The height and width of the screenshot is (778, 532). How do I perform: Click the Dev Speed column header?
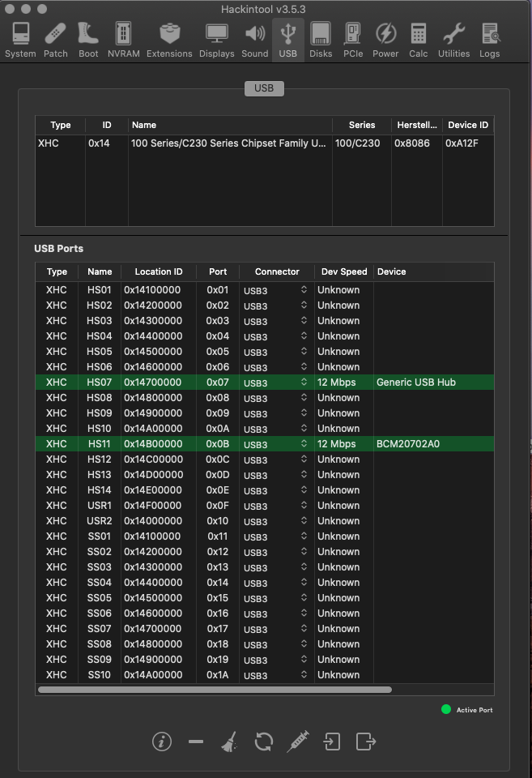coord(344,271)
